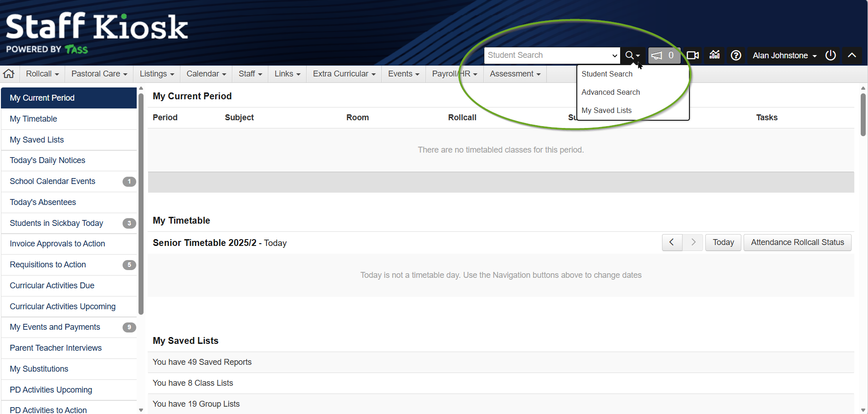Click the Tasks column header
This screenshot has height=414, width=868.
click(767, 118)
